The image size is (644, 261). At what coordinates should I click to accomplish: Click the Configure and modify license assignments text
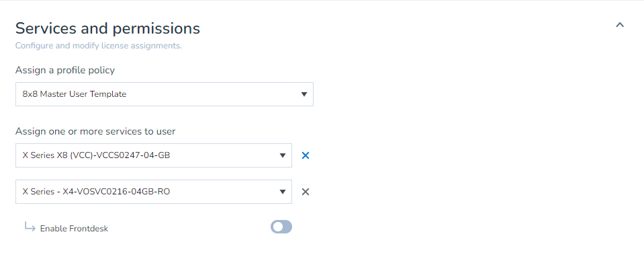99,46
